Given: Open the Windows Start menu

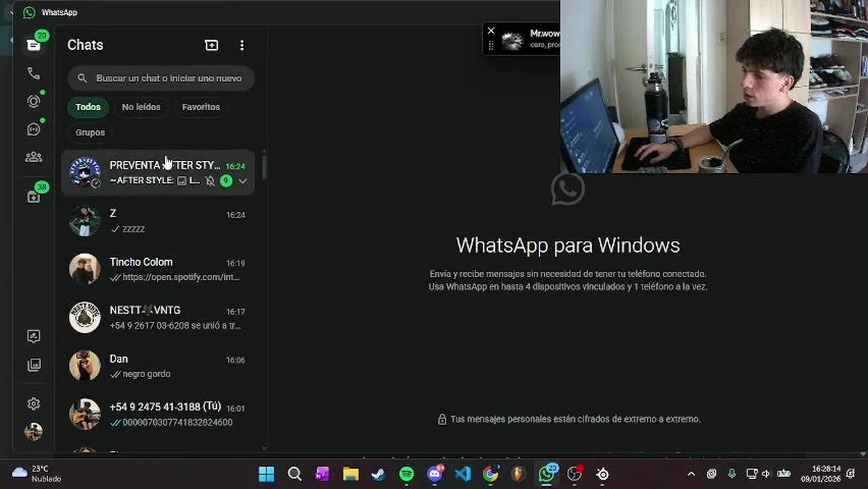Looking at the screenshot, I should click(266, 474).
